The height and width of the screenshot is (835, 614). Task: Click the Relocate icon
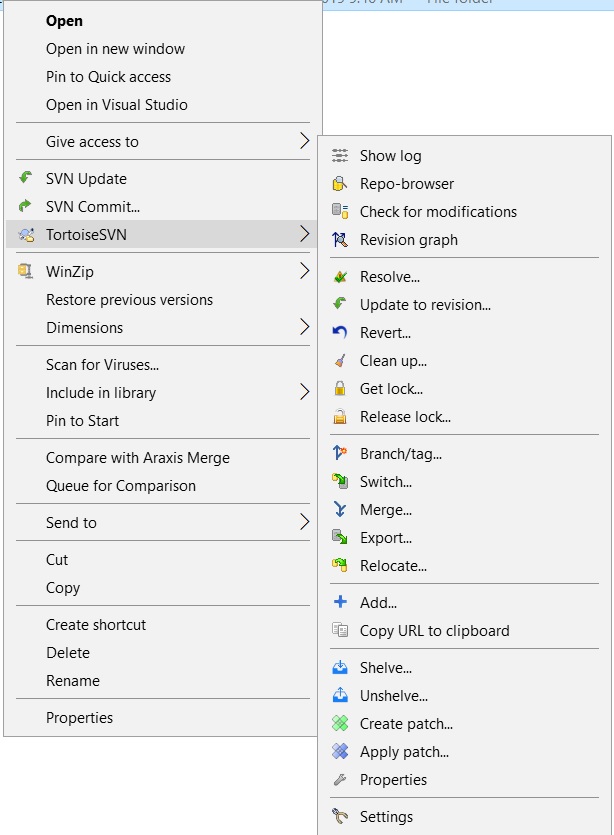(x=340, y=566)
